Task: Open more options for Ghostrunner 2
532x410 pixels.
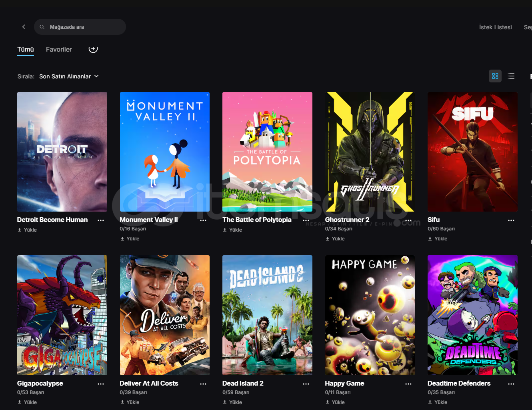Action: (408, 220)
